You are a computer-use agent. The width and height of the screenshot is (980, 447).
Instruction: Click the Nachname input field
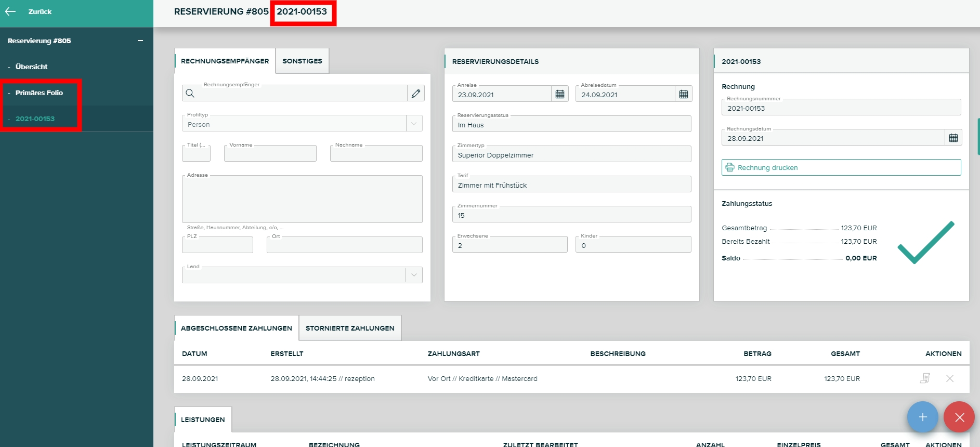[x=376, y=154]
